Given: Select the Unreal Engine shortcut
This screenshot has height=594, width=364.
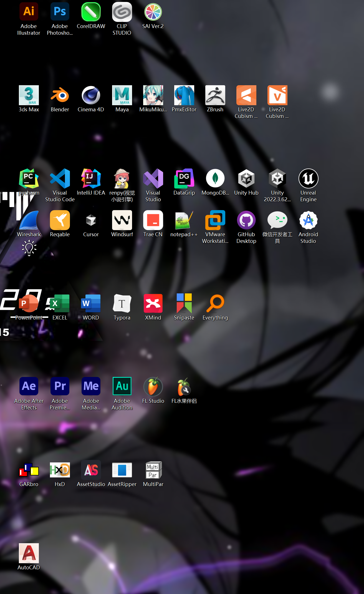Looking at the screenshot, I should pyautogui.click(x=308, y=179).
